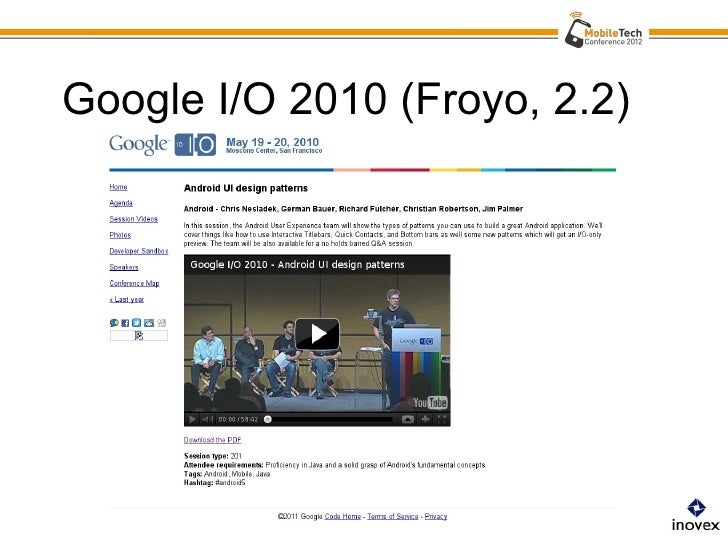Click the video seek bar handle
728x546 pixels.
point(268,420)
